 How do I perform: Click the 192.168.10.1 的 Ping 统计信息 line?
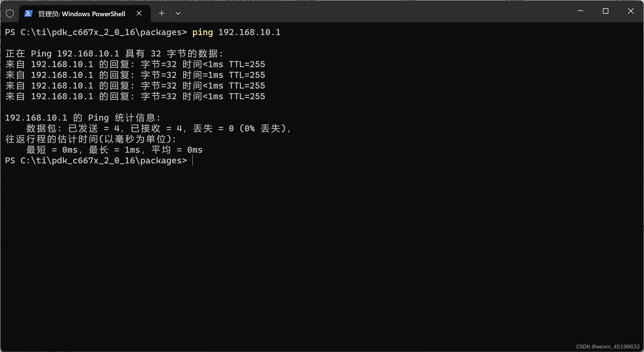[83, 118]
